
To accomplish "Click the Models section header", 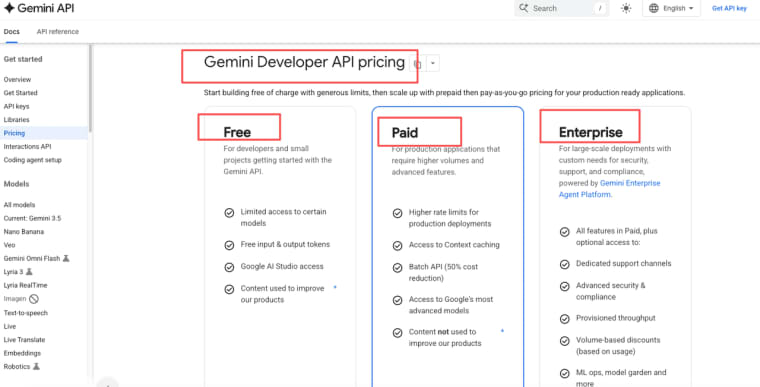I will [x=16, y=184].
